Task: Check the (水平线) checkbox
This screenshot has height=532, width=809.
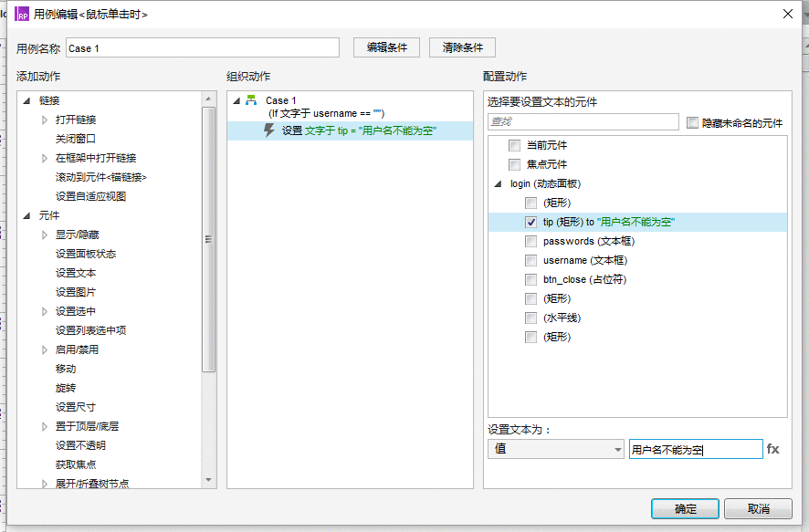Action: coord(531,318)
